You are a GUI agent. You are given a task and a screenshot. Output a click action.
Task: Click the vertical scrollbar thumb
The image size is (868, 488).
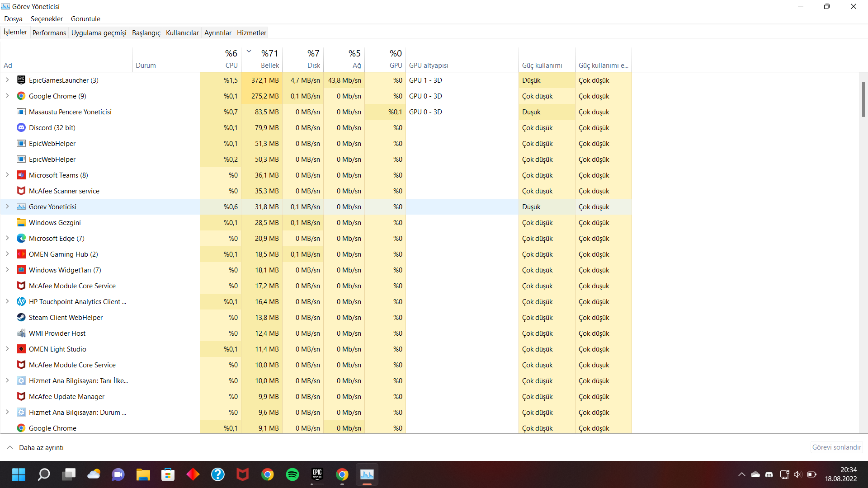pyautogui.click(x=863, y=99)
